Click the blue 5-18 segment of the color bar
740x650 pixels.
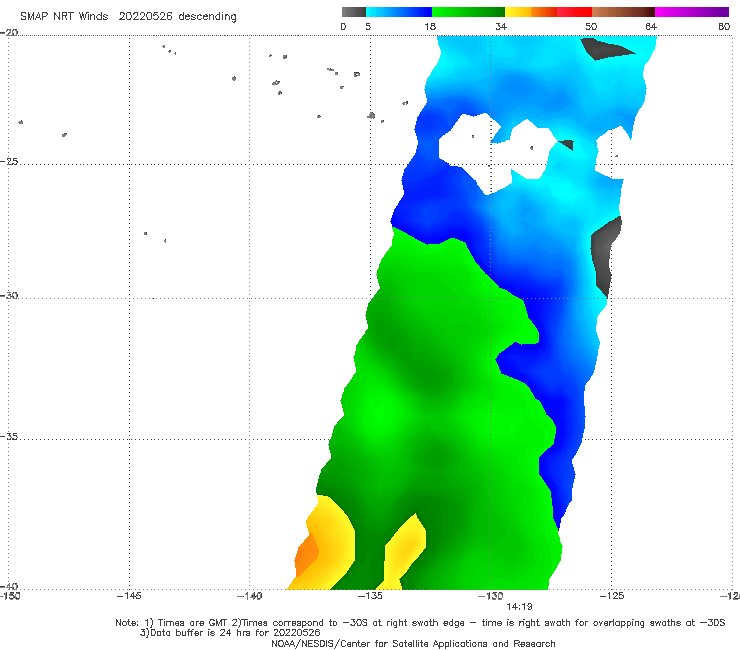[399, 12]
